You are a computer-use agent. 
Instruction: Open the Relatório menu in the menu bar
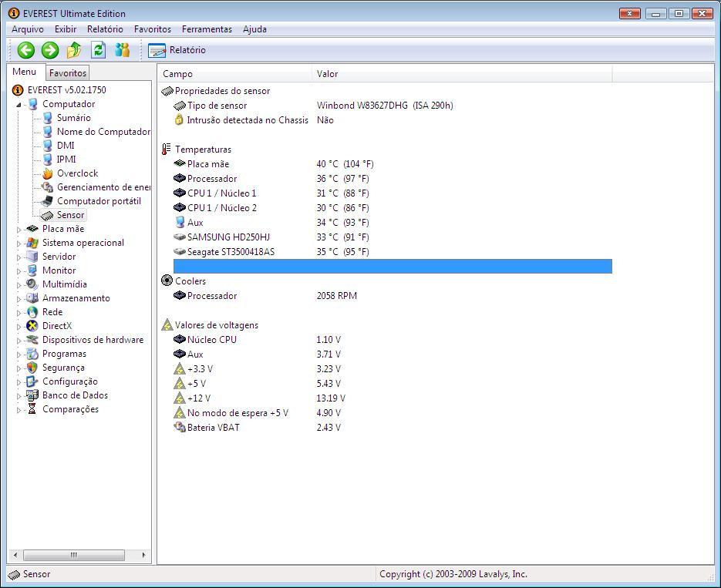pyautogui.click(x=106, y=29)
